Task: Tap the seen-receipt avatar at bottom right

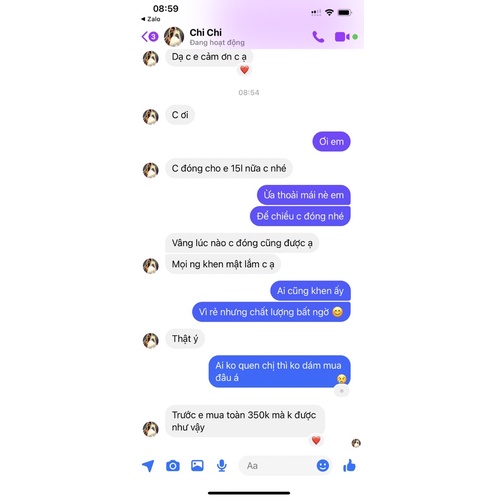Action: coord(356,443)
